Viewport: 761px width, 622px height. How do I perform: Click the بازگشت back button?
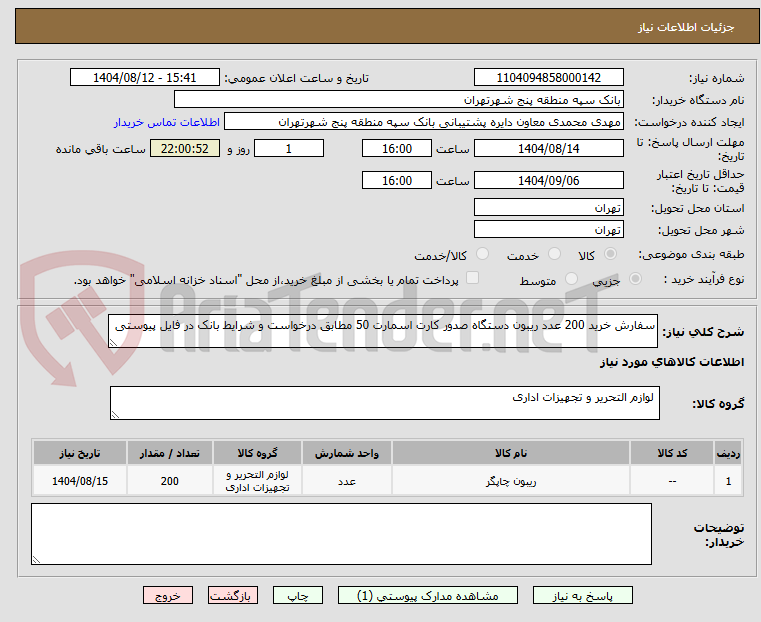(233, 595)
